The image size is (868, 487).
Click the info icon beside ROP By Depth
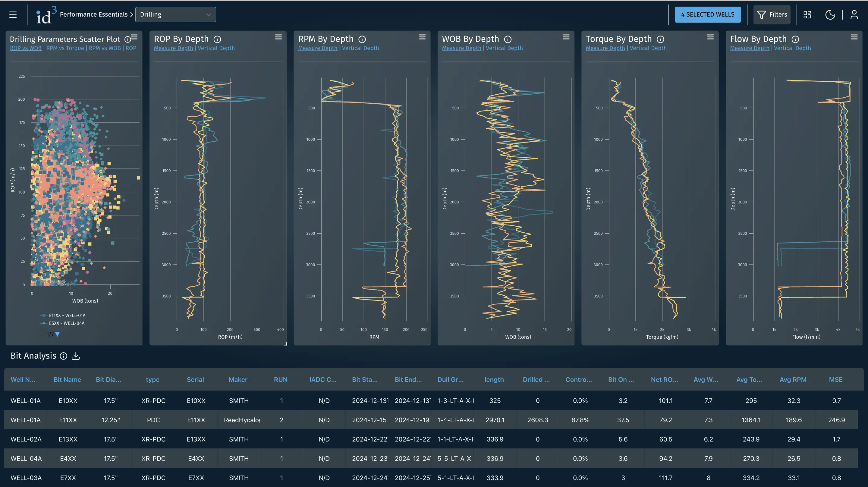[x=217, y=39]
